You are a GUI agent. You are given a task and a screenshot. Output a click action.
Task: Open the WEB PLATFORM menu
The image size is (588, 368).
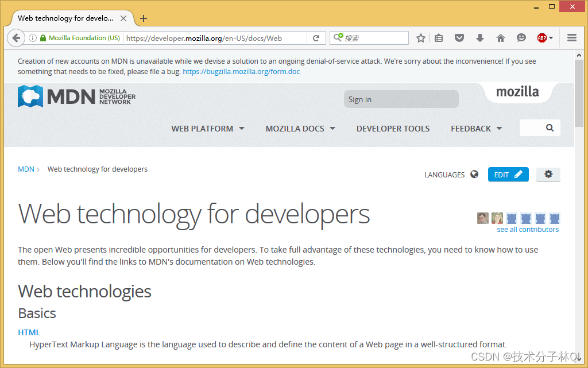(202, 129)
